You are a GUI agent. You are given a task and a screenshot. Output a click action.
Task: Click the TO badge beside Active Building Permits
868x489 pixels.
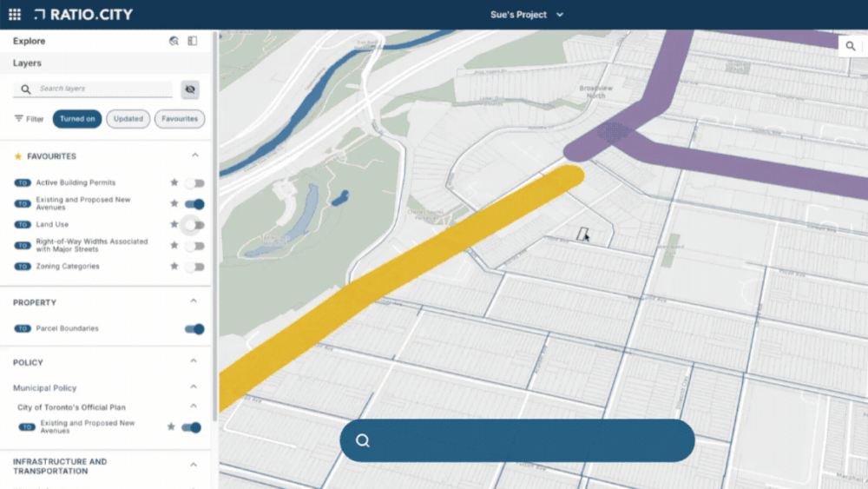23,182
